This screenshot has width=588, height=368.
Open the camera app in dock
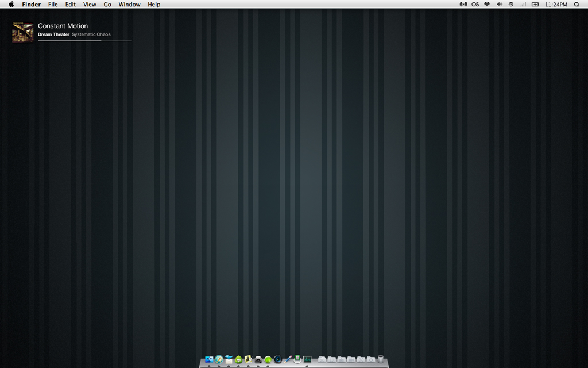click(x=258, y=360)
